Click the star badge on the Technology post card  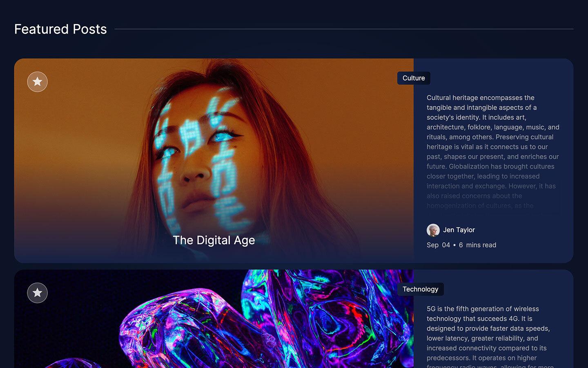point(37,293)
